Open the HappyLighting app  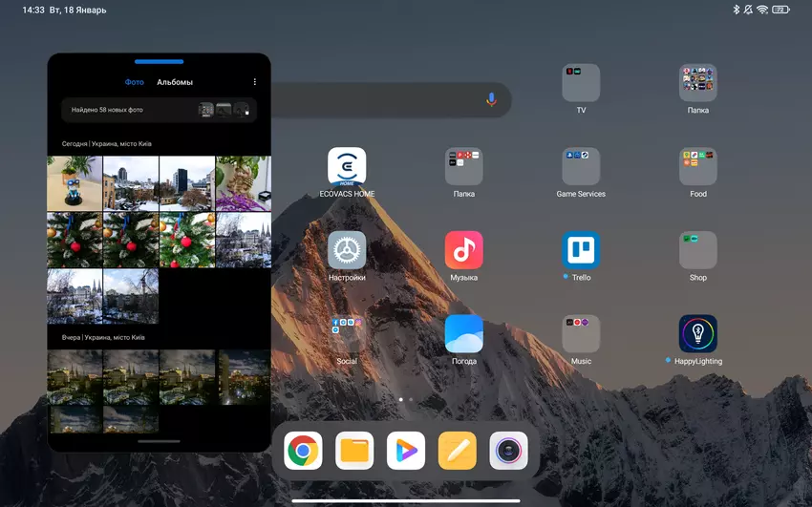[x=697, y=334]
